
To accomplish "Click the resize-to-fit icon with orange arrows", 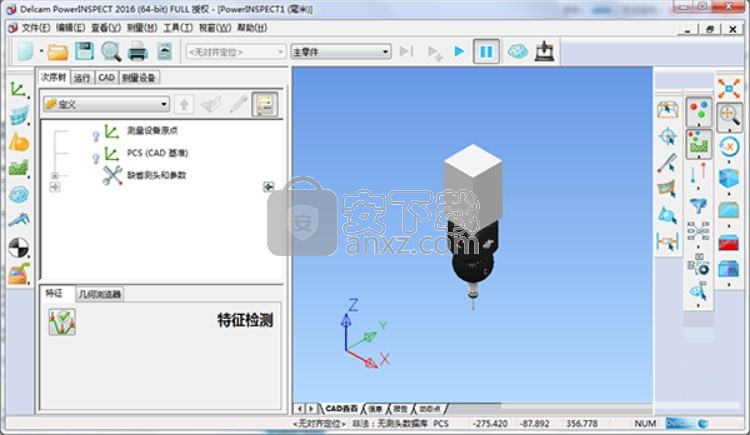I will [x=729, y=89].
